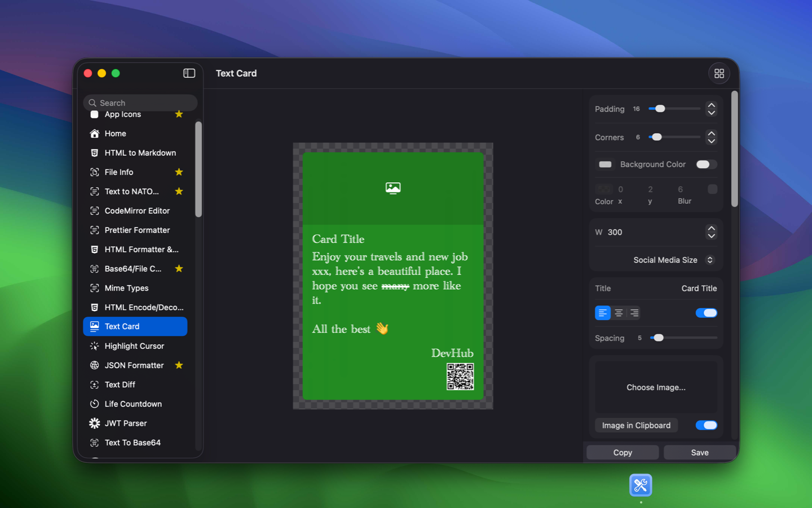The image size is (812, 508).
Task: Click the Copy button
Action: click(623, 453)
